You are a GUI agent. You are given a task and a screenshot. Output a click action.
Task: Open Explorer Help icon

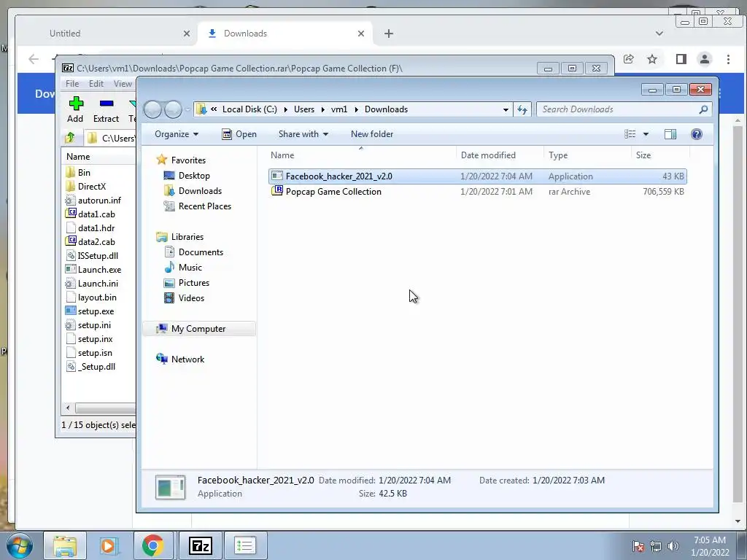[x=697, y=134]
